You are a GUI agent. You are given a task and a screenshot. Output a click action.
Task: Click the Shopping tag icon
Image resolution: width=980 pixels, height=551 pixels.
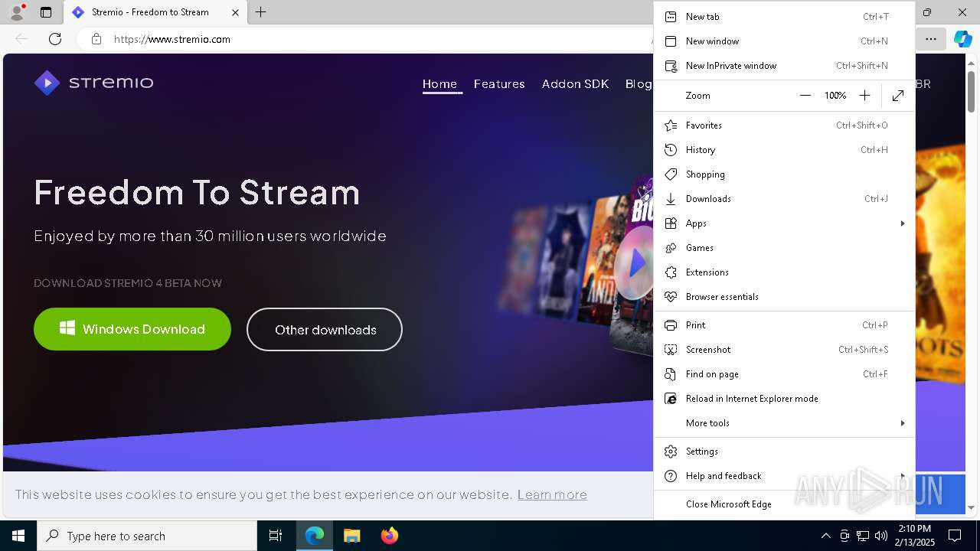[671, 174]
